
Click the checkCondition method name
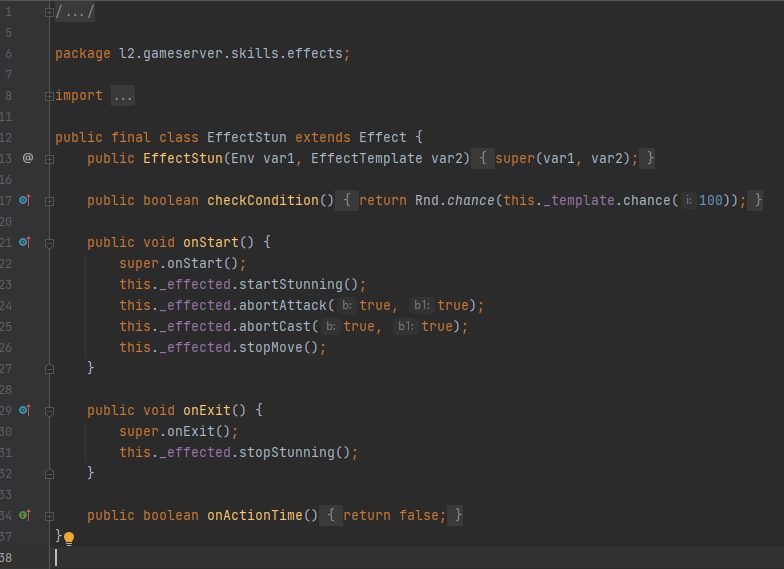pos(262,200)
